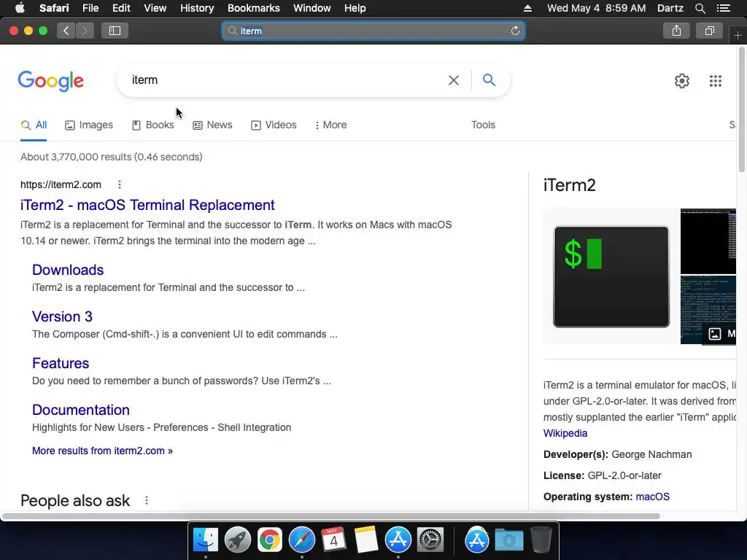Open the Edit menu
747x560 pixels.
[121, 8]
